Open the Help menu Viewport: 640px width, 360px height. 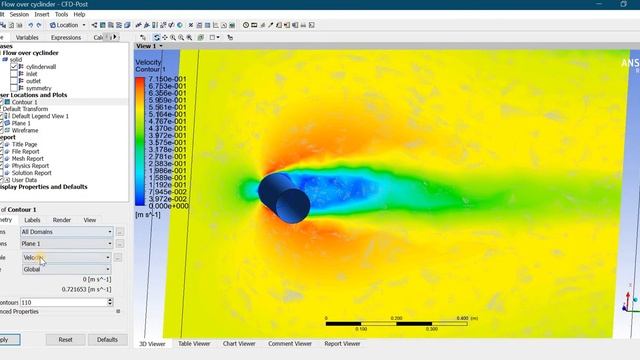[79, 14]
